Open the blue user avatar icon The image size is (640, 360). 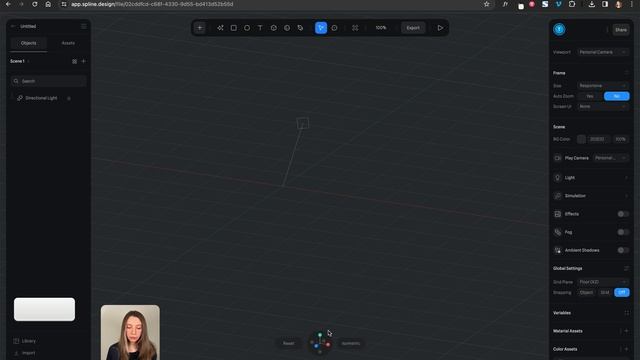tap(559, 29)
